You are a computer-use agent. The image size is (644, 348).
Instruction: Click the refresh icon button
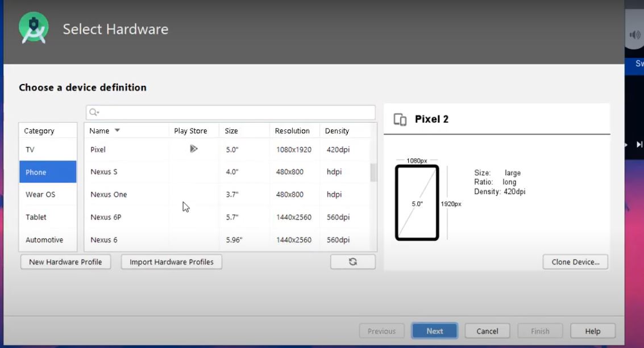point(353,262)
